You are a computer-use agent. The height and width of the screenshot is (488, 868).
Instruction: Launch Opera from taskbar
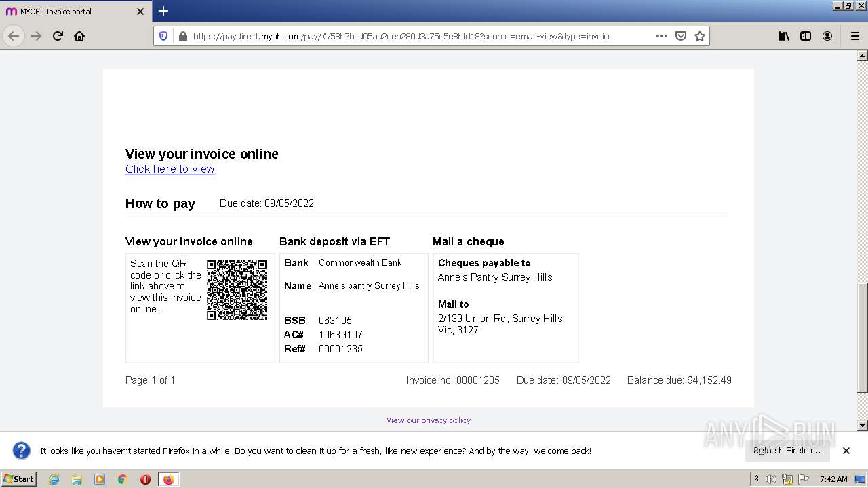(x=145, y=479)
